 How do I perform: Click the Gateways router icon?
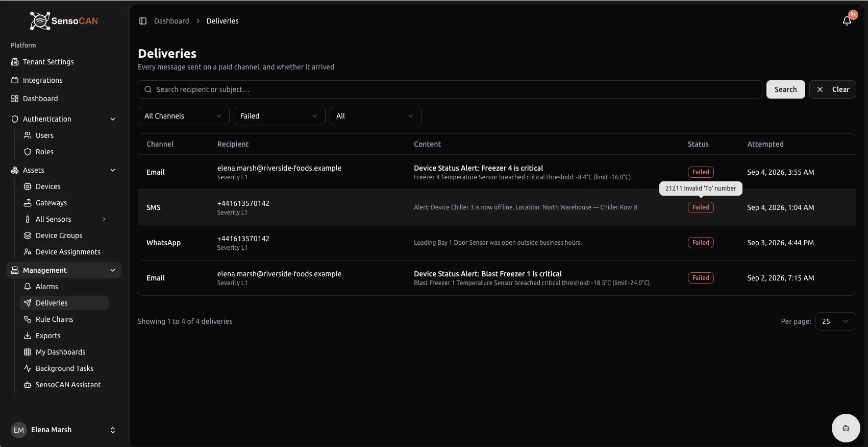28,203
